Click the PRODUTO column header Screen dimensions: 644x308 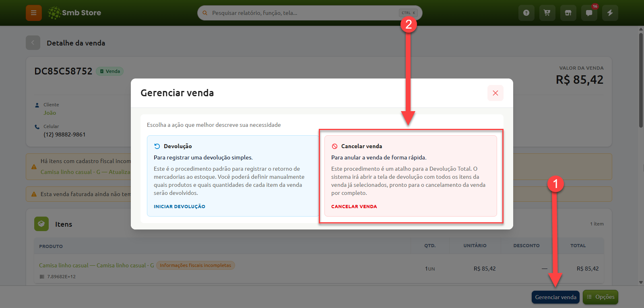click(x=51, y=246)
